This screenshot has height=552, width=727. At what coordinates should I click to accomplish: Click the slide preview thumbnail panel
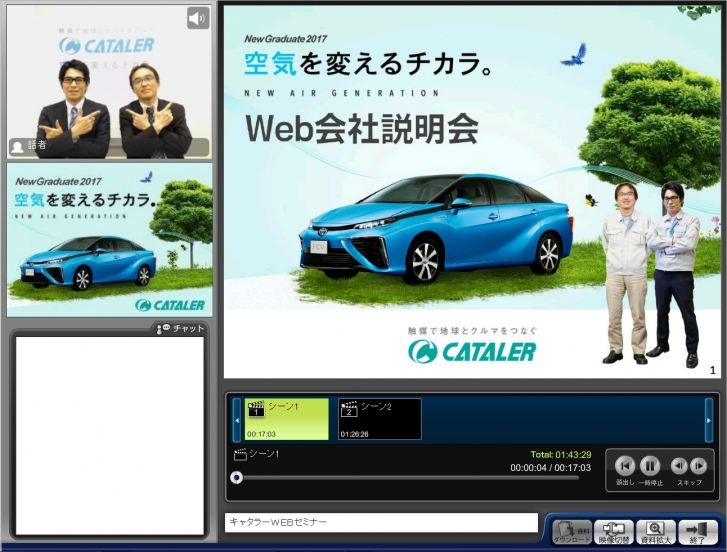(109, 240)
